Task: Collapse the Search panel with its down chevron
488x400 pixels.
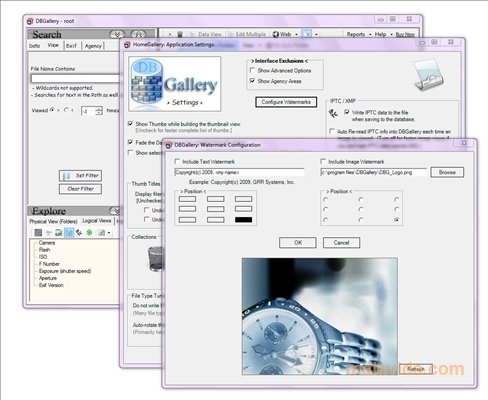Action: coord(117,34)
